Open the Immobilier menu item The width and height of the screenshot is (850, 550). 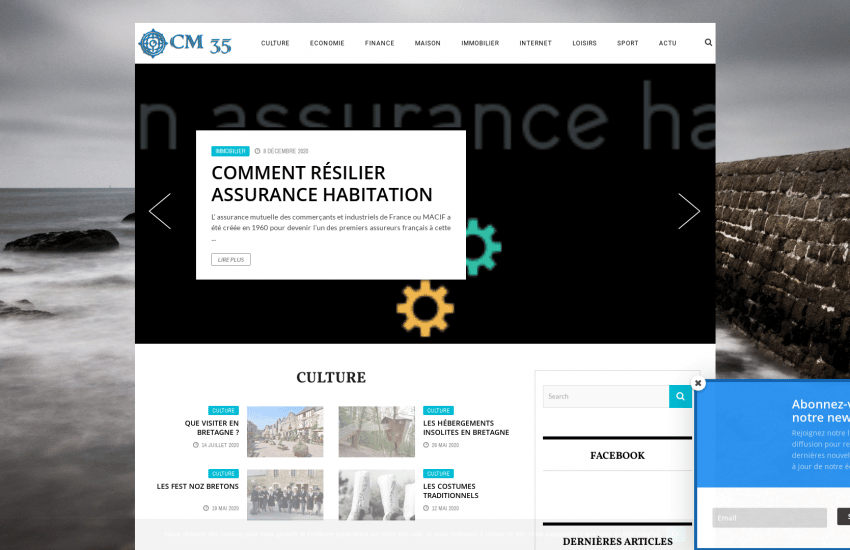[x=480, y=43]
